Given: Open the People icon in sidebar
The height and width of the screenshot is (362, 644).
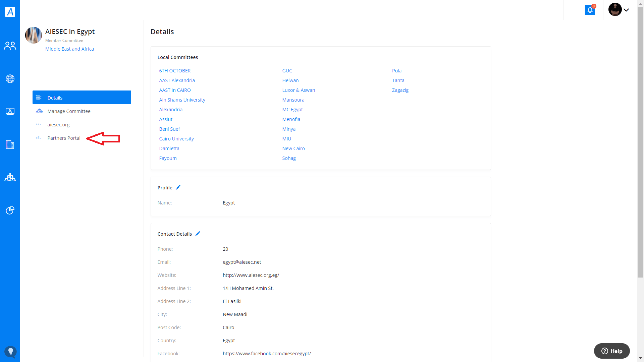Looking at the screenshot, I should (x=10, y=46).
